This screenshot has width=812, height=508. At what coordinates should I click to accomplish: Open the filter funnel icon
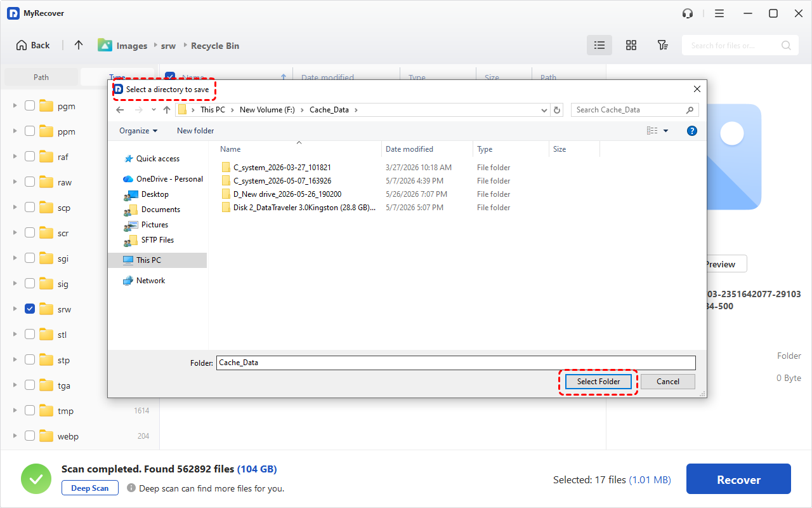pos(662,45)
